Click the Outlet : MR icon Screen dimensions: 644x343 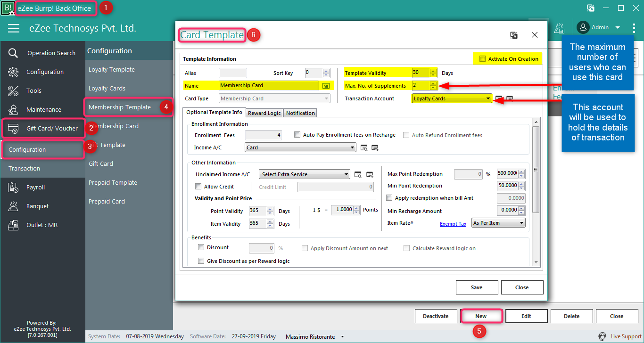coord(13,225)
